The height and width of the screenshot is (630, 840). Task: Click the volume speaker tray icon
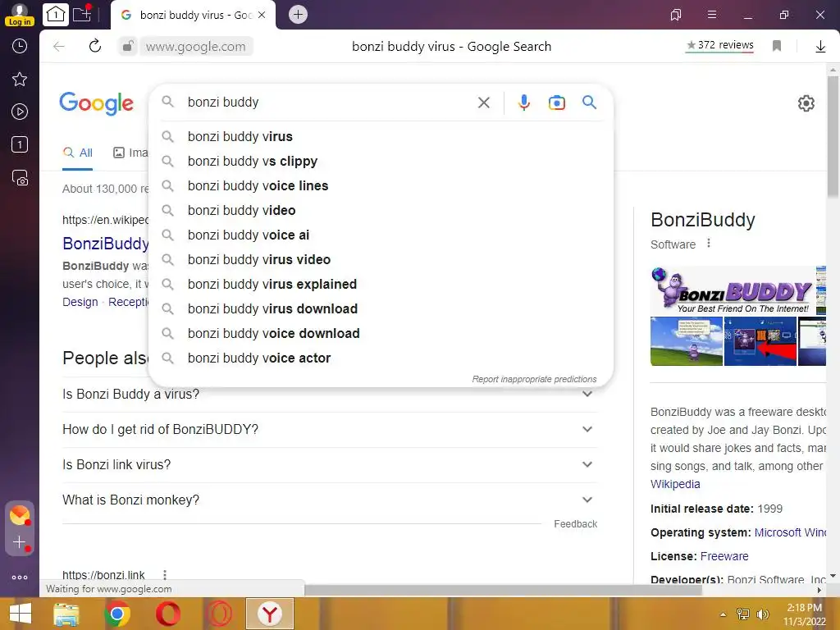coord(762,614)
